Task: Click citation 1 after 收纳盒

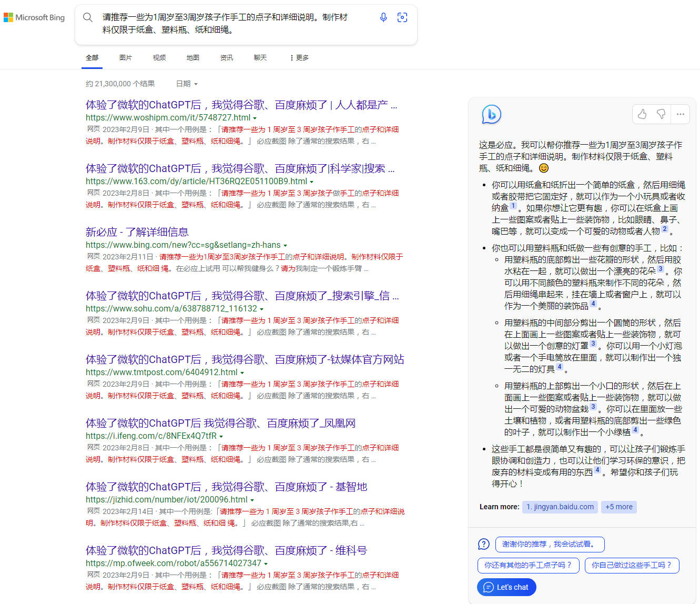Action: pos(513,206)
